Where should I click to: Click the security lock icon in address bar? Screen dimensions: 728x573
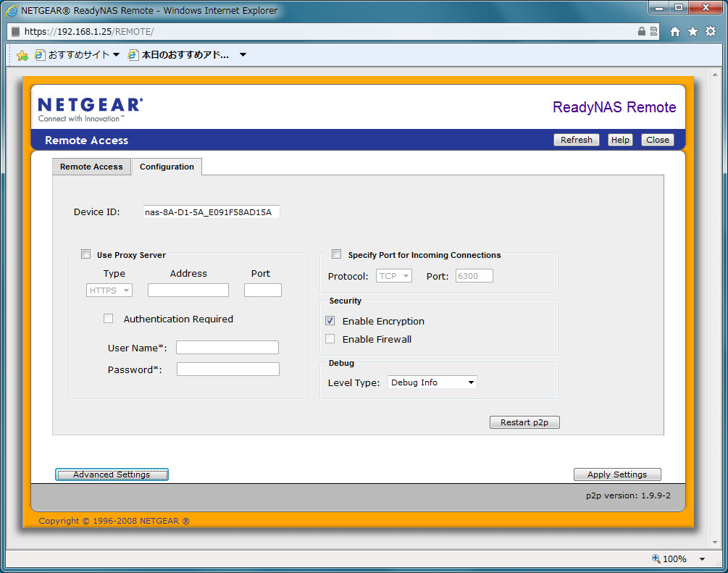641,32
